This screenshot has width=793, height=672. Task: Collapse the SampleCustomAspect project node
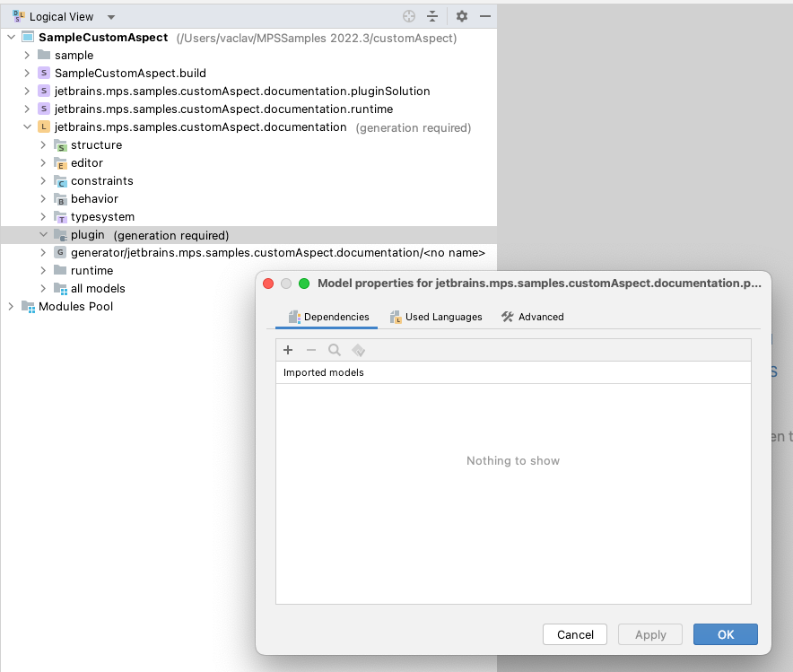[11, 37]
